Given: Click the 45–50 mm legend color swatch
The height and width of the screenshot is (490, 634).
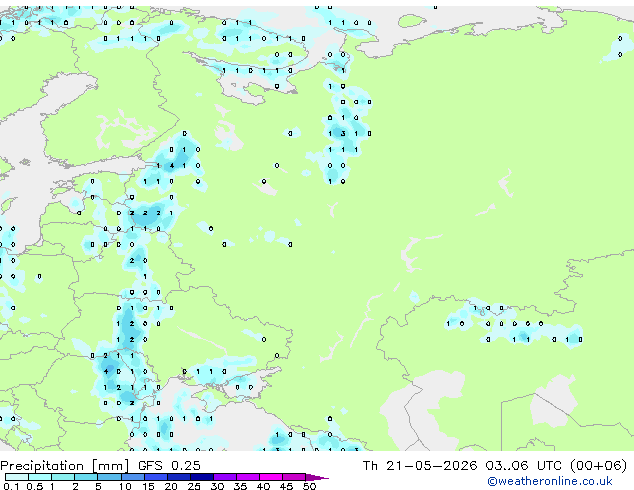Looking at the screenshot, I should click(294, 477).
